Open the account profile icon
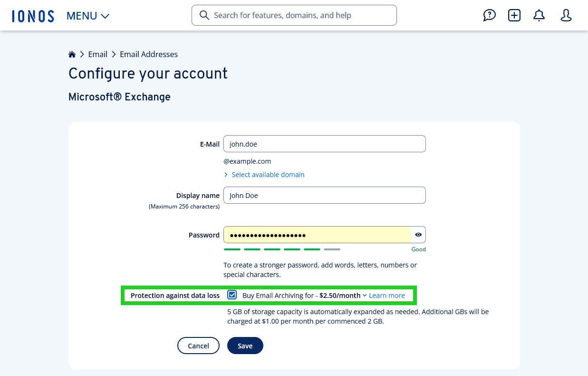This screenshot has height=376, width=588. pyautogui.click(x=566, y=15)
